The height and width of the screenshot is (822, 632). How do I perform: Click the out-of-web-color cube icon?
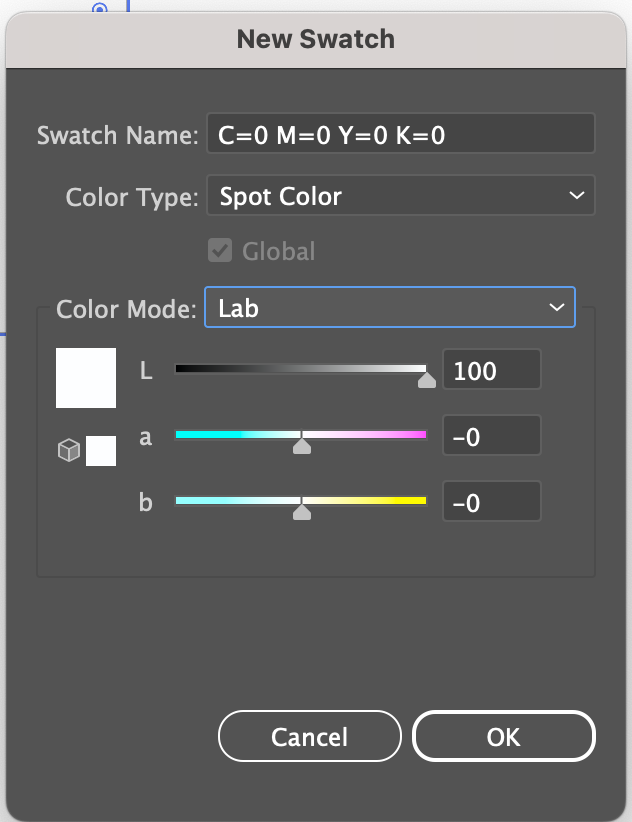[69, 450]
